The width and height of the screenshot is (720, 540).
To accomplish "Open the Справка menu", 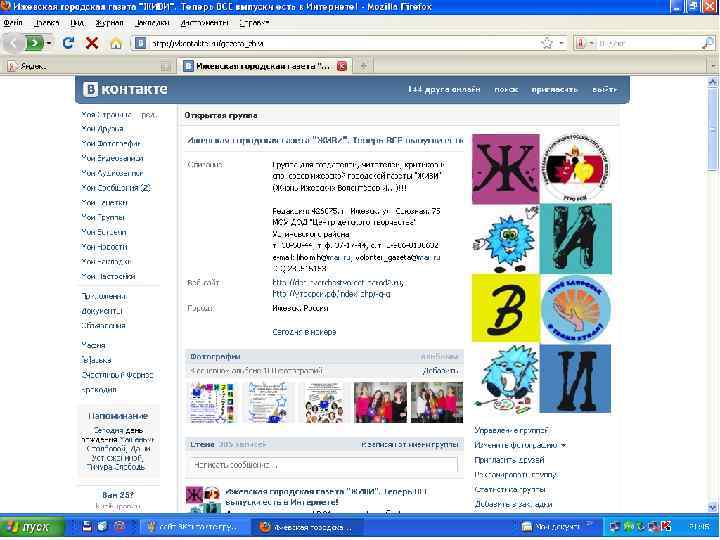I will coord(254,22).
